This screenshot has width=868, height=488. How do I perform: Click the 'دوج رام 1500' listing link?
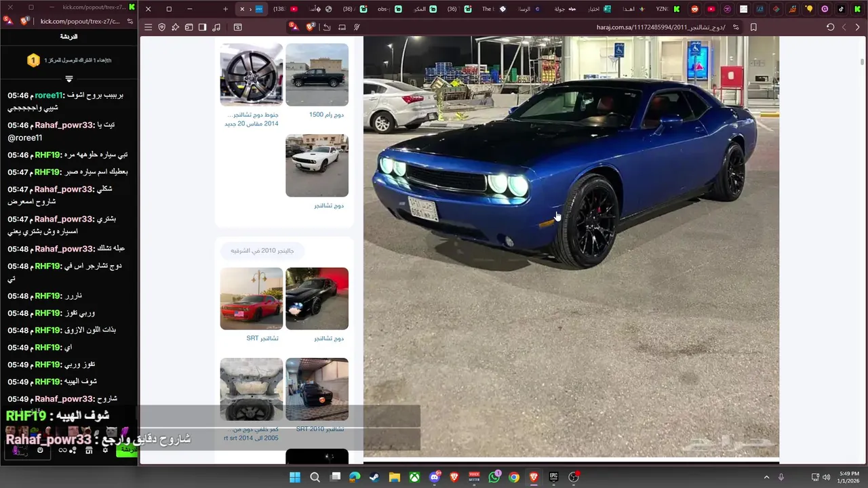[326, 115]
